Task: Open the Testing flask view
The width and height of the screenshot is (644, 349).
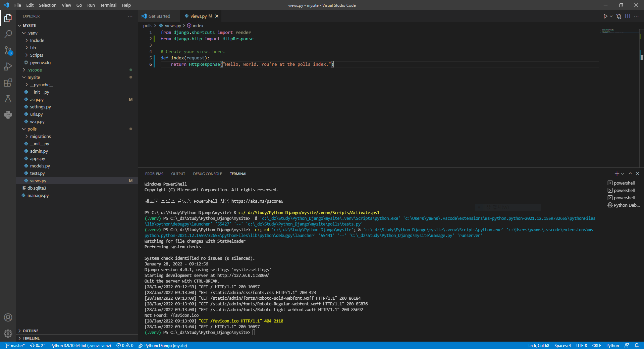Action: (x=8, y=99)
